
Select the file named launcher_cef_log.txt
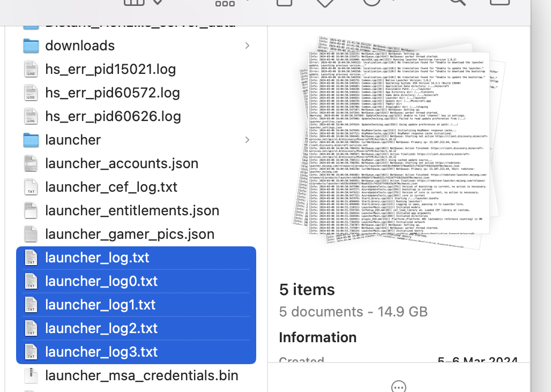click(111, 187)
